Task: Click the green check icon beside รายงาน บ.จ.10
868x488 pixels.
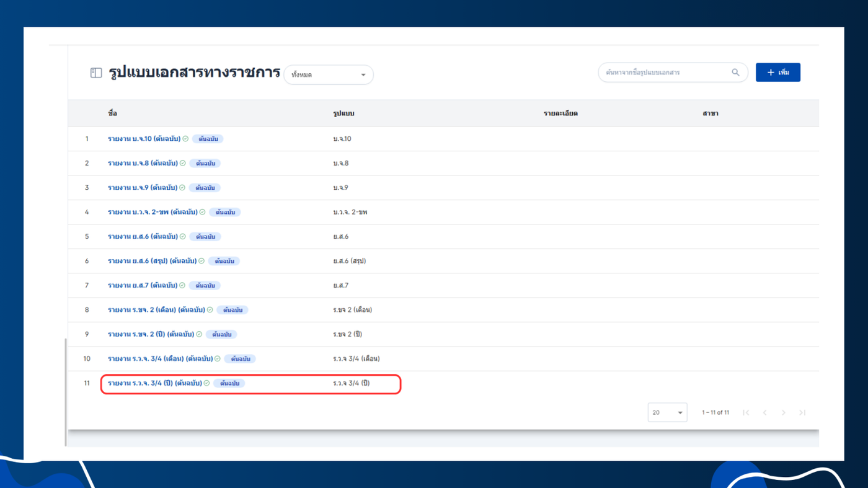Action: coord(185,139)
